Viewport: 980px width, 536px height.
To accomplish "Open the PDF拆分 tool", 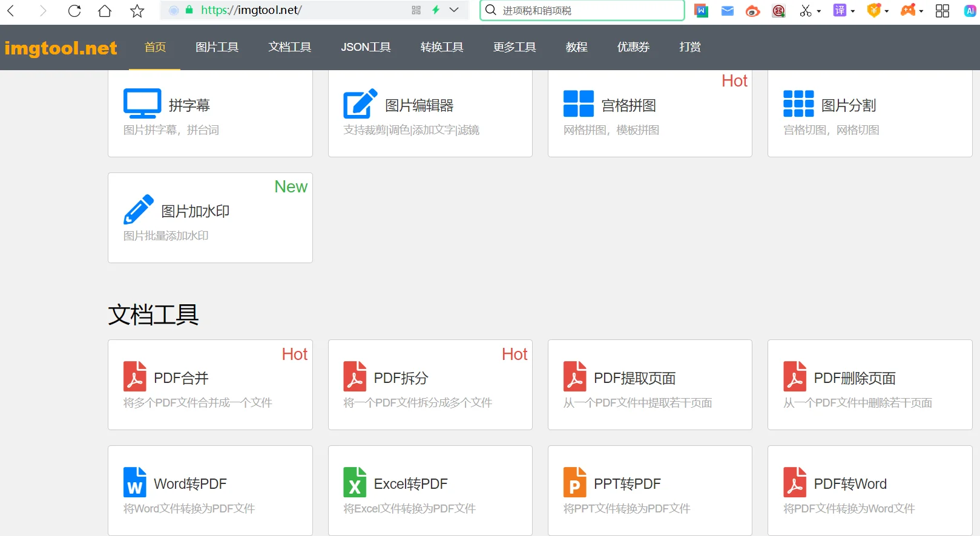I will [401, 378].
